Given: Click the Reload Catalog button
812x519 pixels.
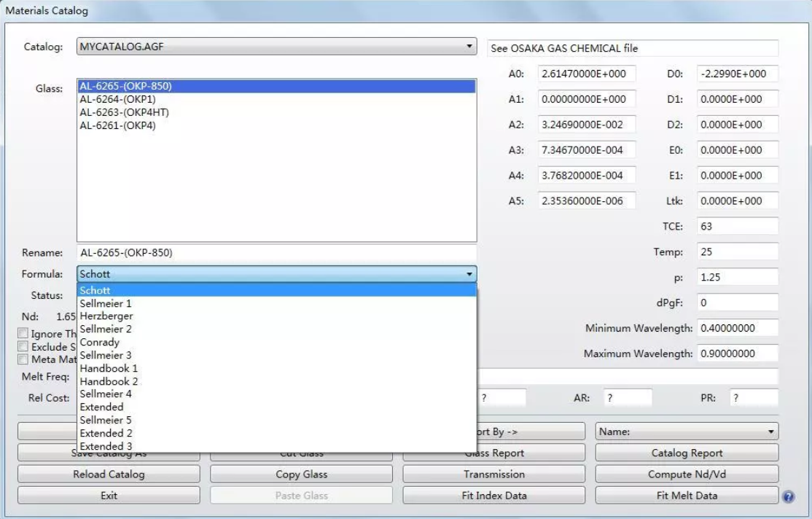Looking at the screenshot, I should pos(109,475).
